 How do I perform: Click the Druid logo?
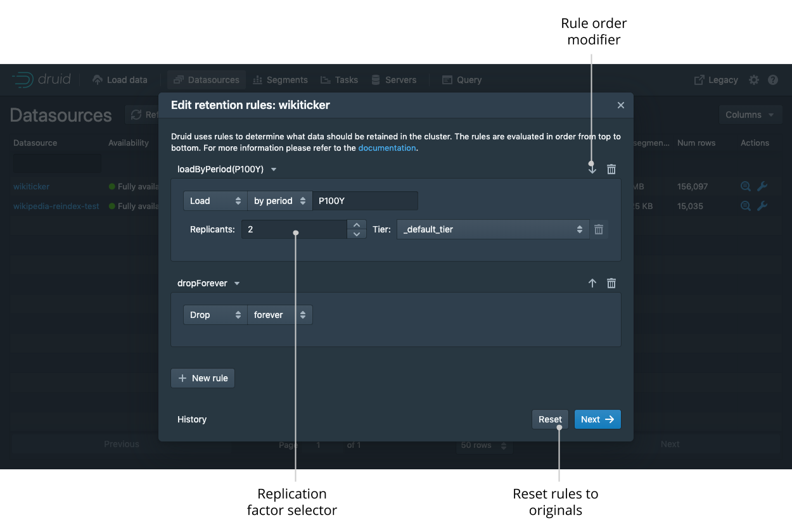click(x=41, y=80)
